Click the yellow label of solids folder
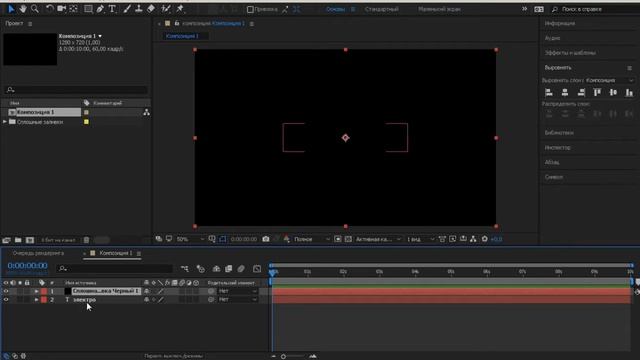640x360 pixels. pyautogui.click(x=86, y=122)
